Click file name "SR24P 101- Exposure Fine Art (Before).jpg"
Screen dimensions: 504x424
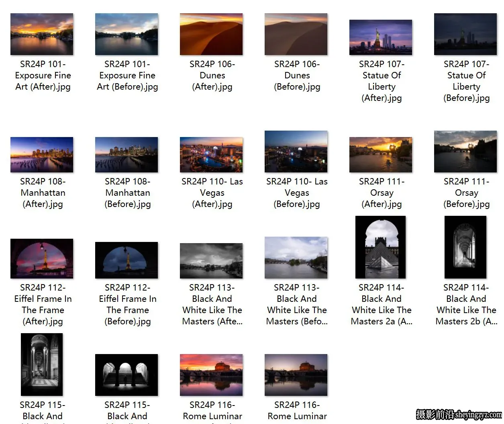point(127,76)
